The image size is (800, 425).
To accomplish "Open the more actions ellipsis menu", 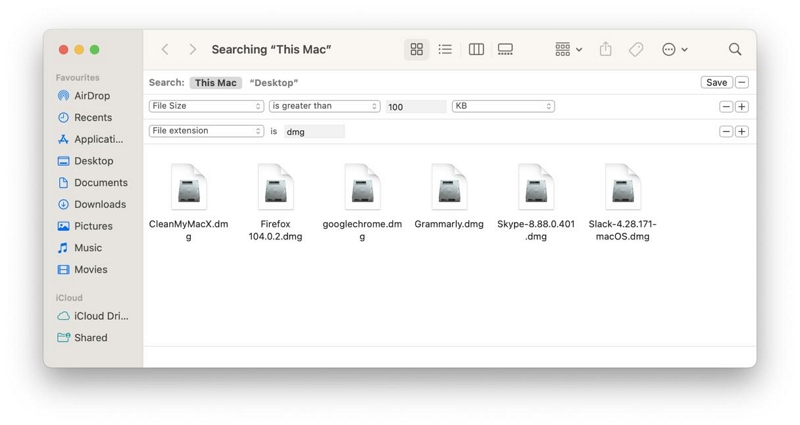I will (674, 49).
